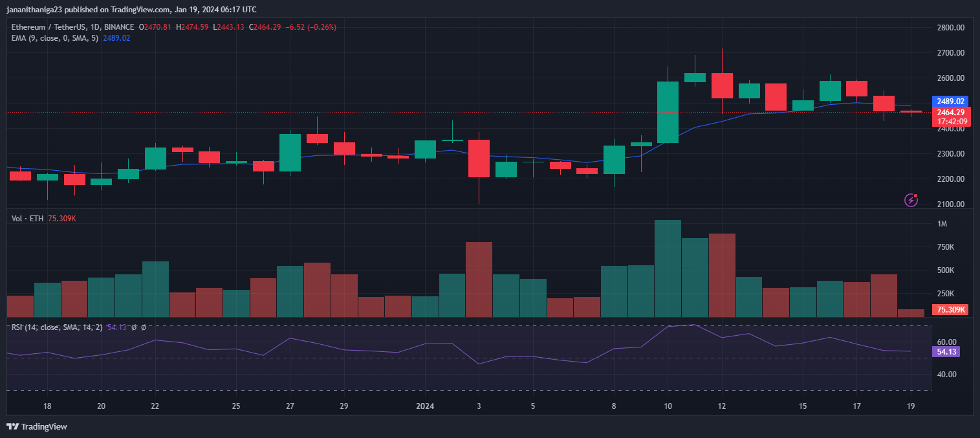This screenshot has width=980, height=438.
Task: Click the 17:42:09 countdown timer label
Action: click(x=950, y=122)
